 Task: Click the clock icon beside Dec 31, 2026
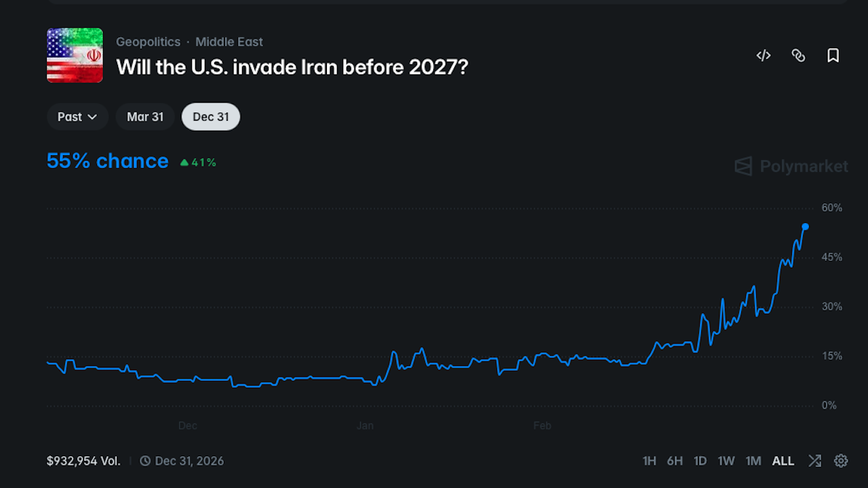coord(145,461)
